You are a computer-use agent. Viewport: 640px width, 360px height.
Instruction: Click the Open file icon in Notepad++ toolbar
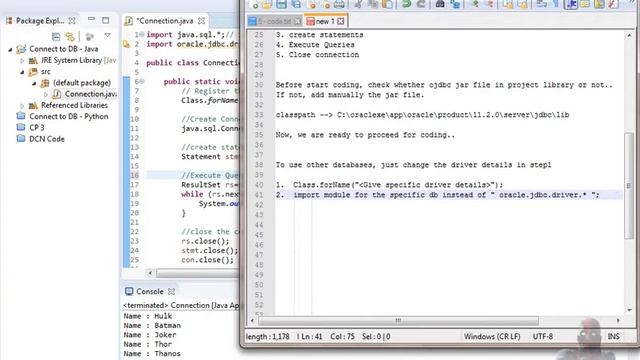coord(267,4)
